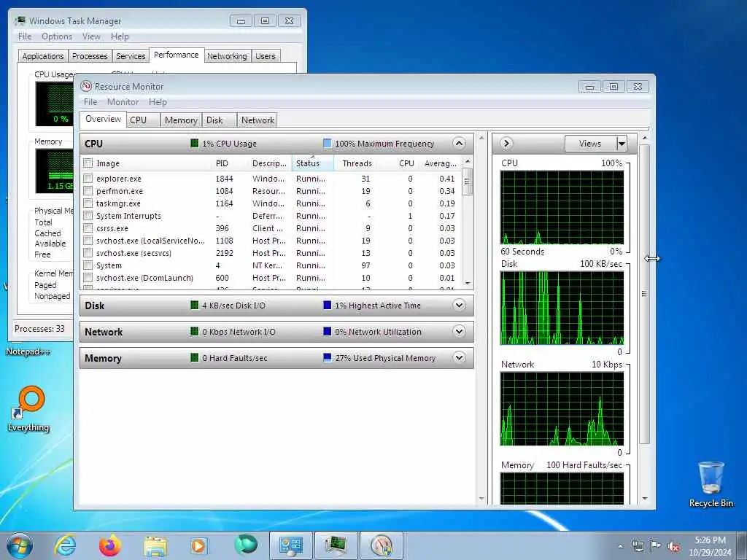This screenshot has height=560, width=747.
Task: Open Task Manager View menu
Action: [x=91, y=36]
